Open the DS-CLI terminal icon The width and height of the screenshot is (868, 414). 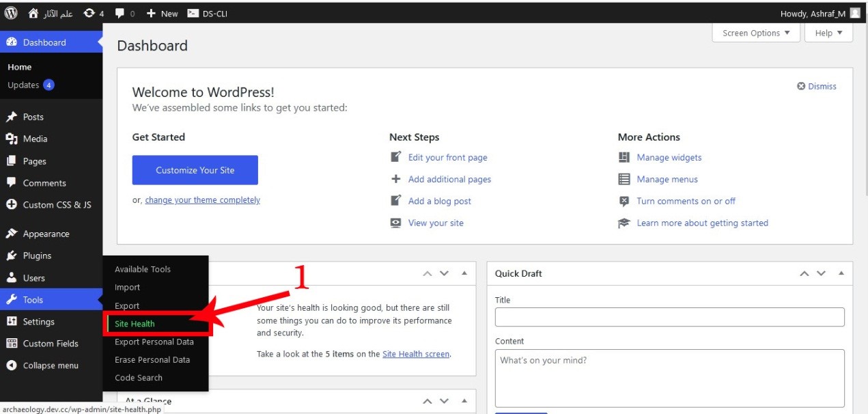(x=193, y=13)
